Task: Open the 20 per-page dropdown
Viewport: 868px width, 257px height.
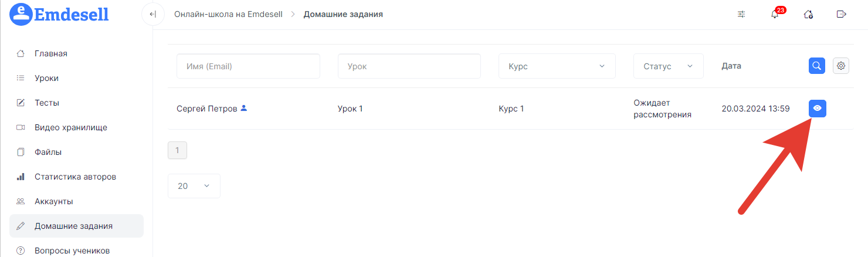Action: [194, 186]
